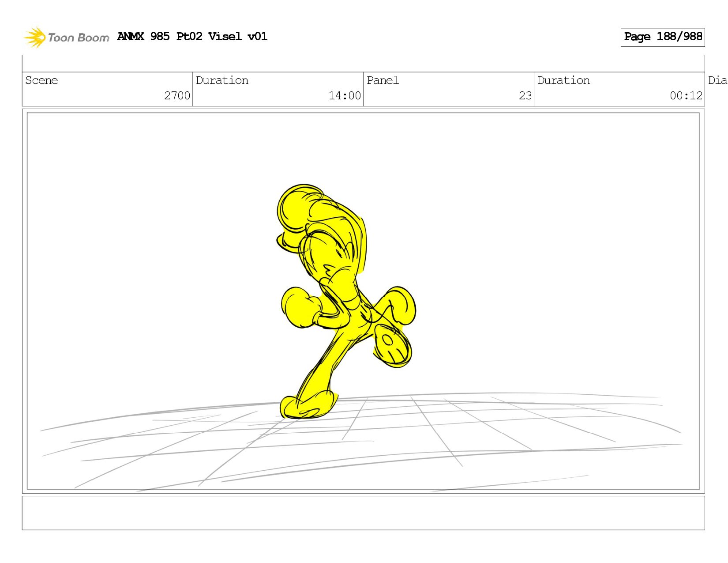Select the scene duration '14:00'
This screenshot has height=563, width=728.
(345, 96)
